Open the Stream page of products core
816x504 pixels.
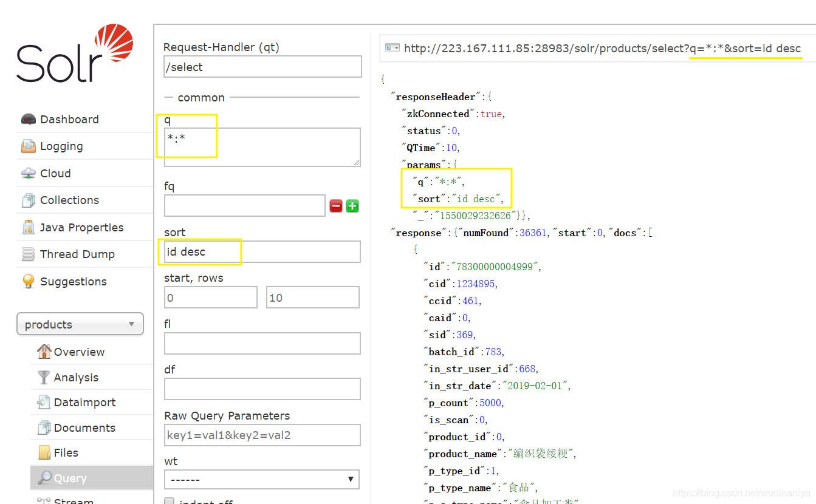click(74, 501)
